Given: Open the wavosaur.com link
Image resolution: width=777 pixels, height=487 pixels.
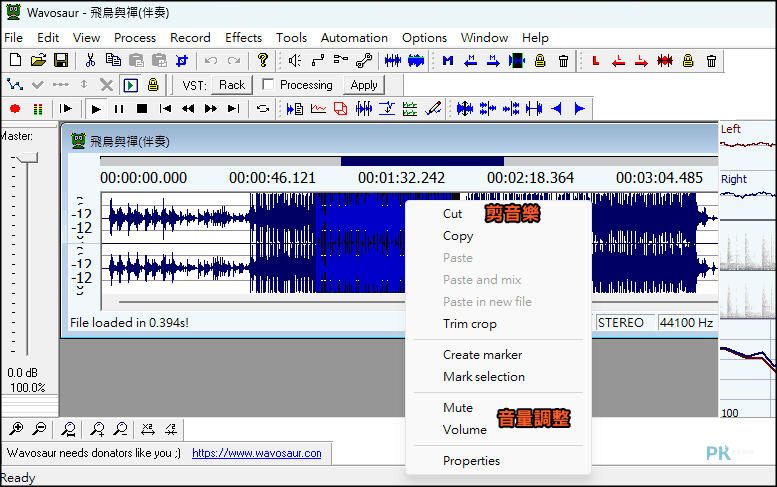Looking at the screenshot, I should [257, 453].
